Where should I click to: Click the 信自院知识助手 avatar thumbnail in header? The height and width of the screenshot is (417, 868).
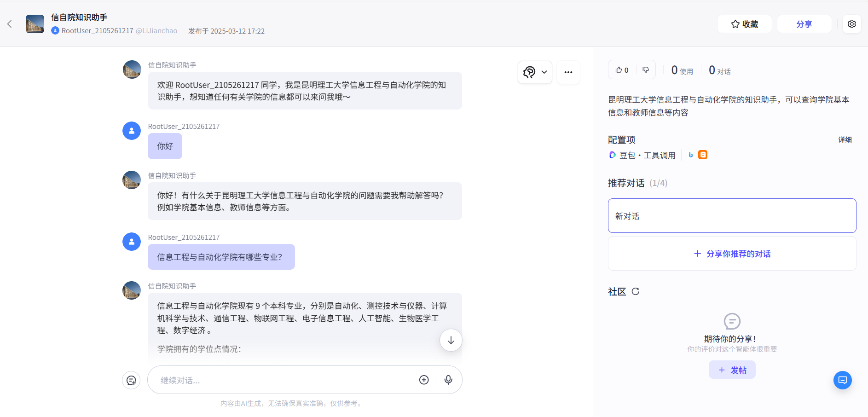point(35,24)
